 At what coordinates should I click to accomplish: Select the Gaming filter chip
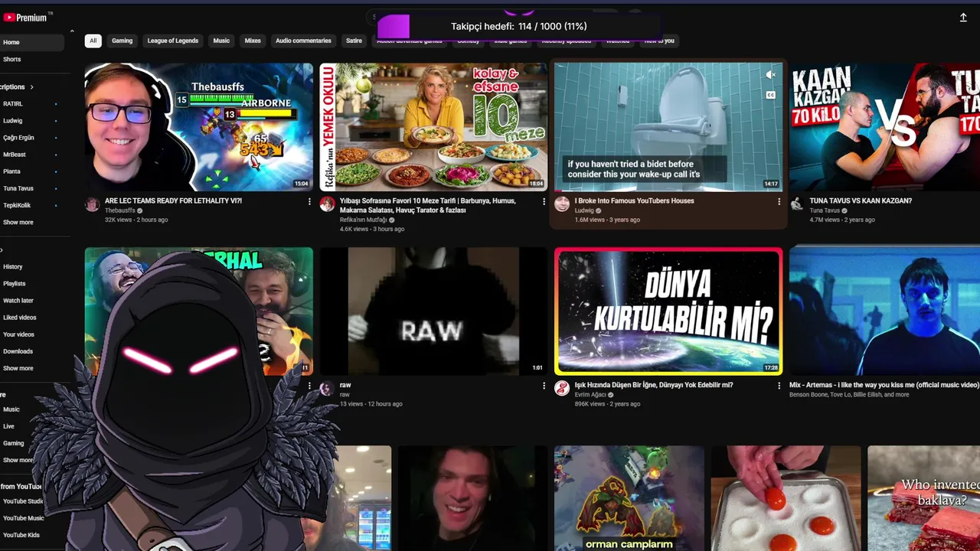pos(122,41)
